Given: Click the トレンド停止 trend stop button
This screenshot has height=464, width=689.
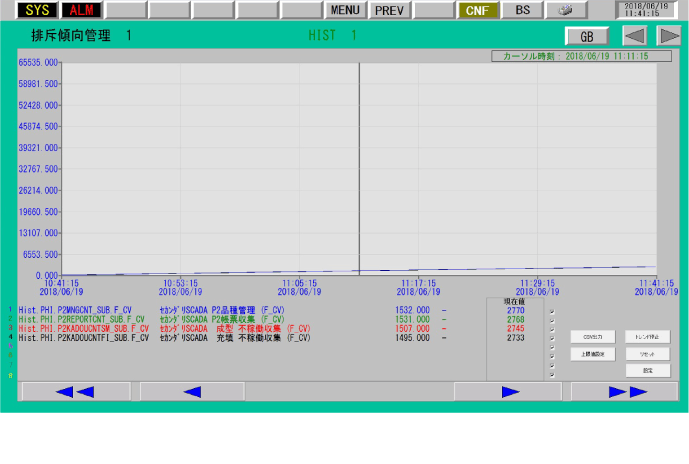Looking at the screenshot, I should tap(648, 337).
